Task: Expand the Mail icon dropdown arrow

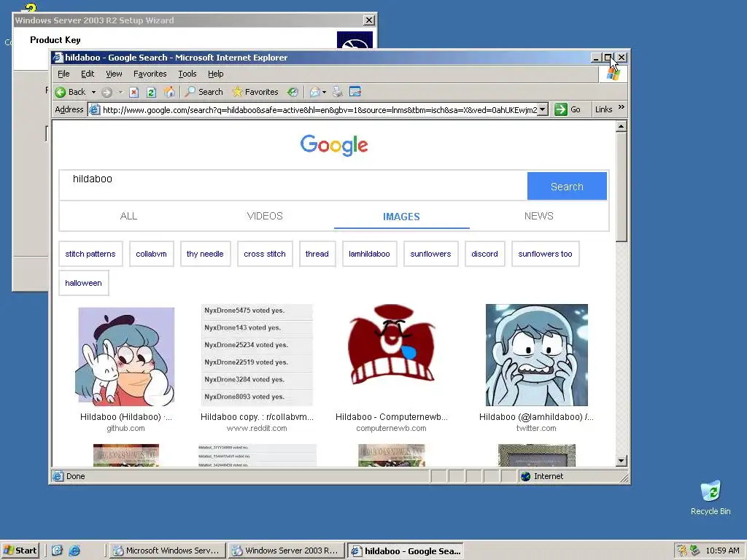Action: click(x=325, y=92)
